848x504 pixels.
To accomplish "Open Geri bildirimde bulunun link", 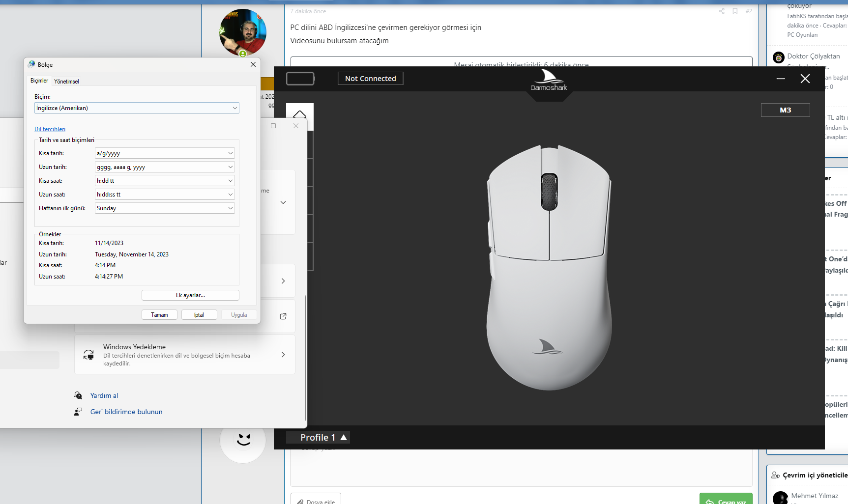I will (126, 412).
